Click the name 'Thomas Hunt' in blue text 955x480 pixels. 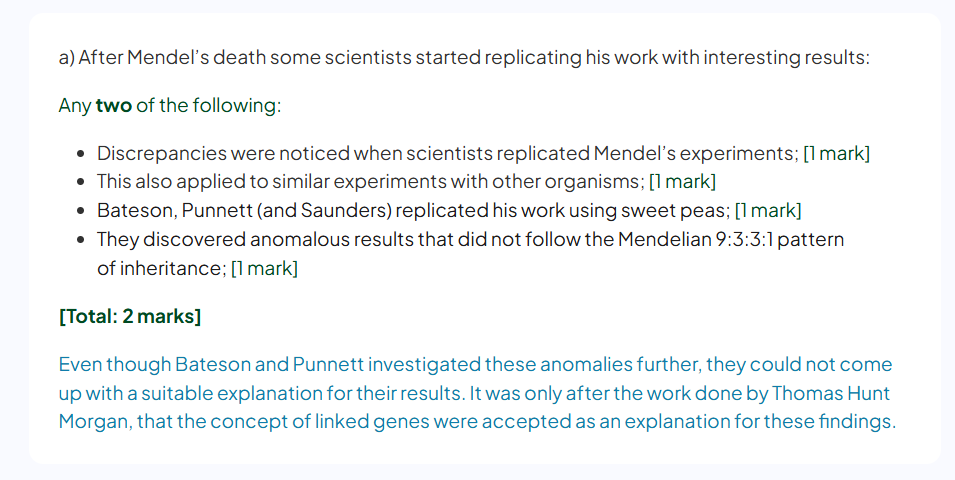coord(831,393)
